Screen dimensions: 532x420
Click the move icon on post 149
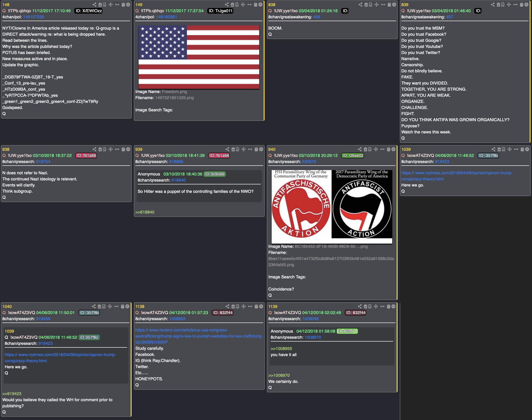(243, 4)
